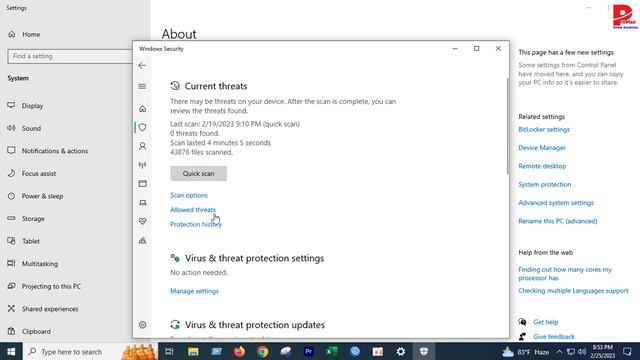Open weather widget showing 83°F Haze
The width and height of the screenshot is (640, 360).
[x=526, y=352]
